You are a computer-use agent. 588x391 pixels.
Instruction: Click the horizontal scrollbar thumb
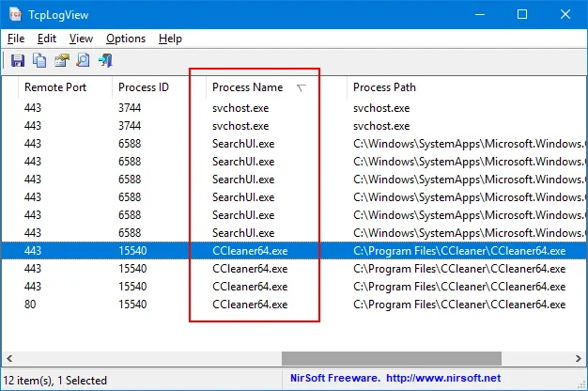point(392,358)
